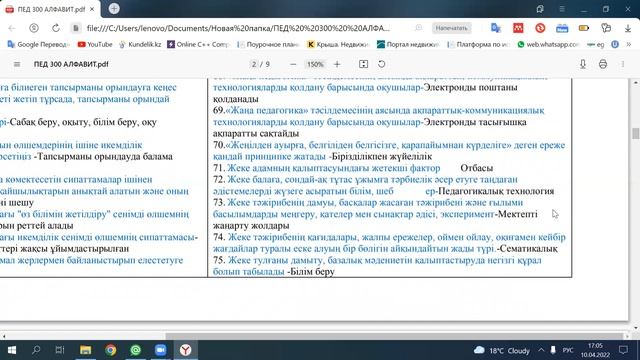Viewport: 640px width, 360px height.
Task: Open the Портал недвижимости bookmark
Action: pos(408,44)
